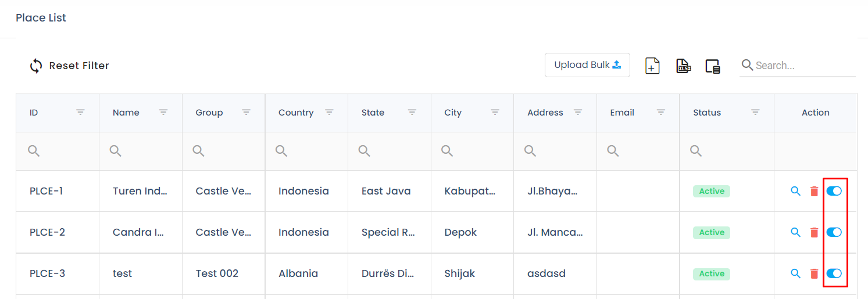Delete the PLCE-2 row using trash icon
868x299 pixels.
point(814,232)
